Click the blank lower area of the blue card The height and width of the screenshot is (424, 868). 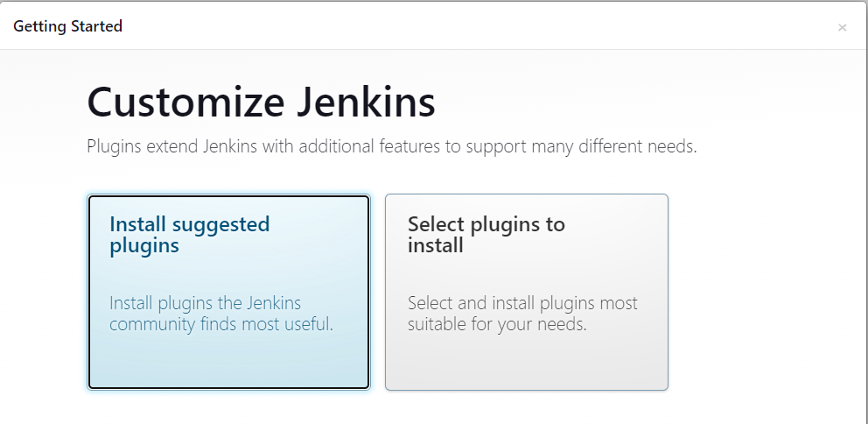228,364
